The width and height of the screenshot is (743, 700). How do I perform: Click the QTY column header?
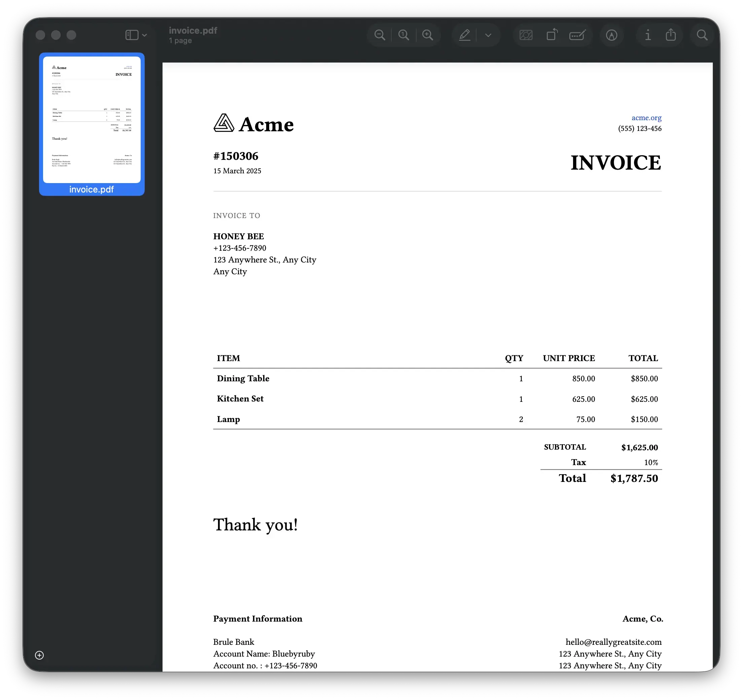tap(514, 358)
